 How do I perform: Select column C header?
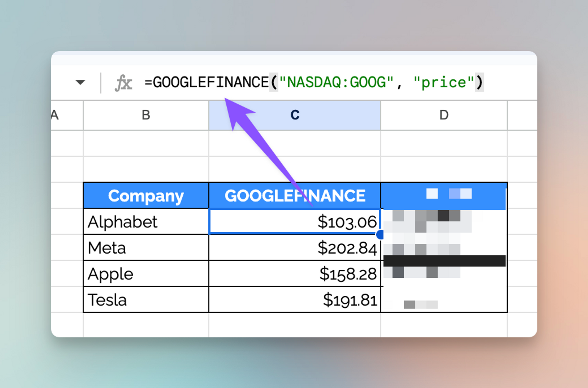295,115
